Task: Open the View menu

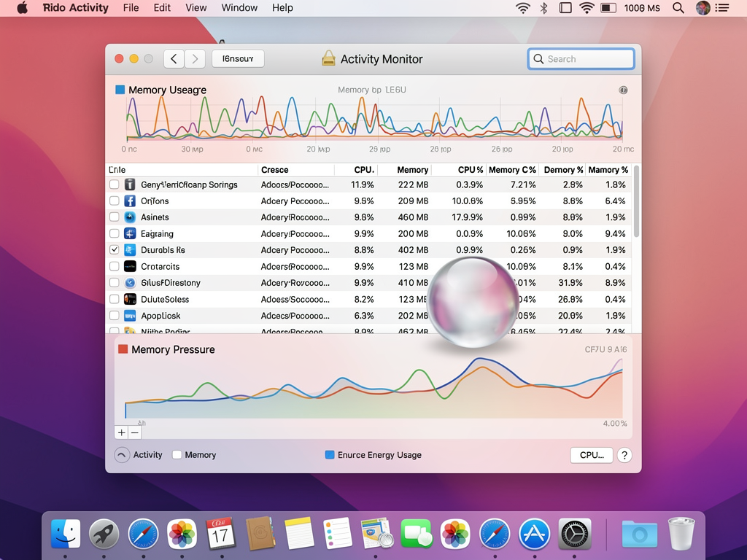Action: point(196,7)
